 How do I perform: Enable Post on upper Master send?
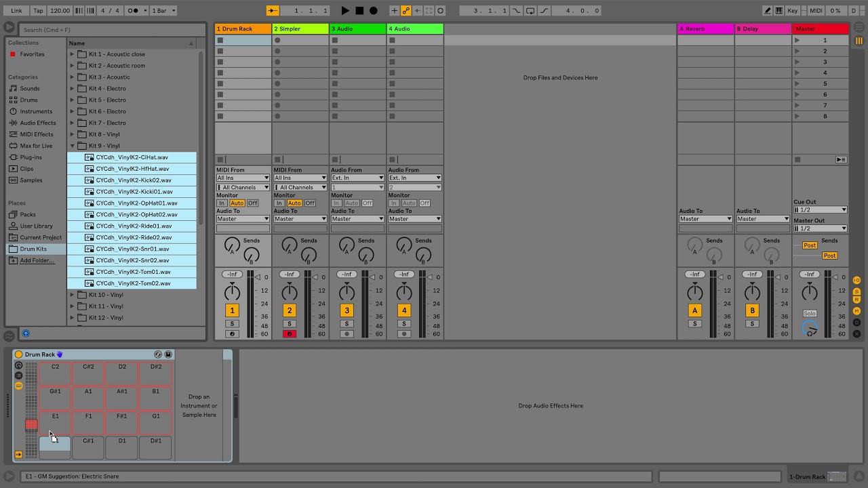tap(810, 245)
